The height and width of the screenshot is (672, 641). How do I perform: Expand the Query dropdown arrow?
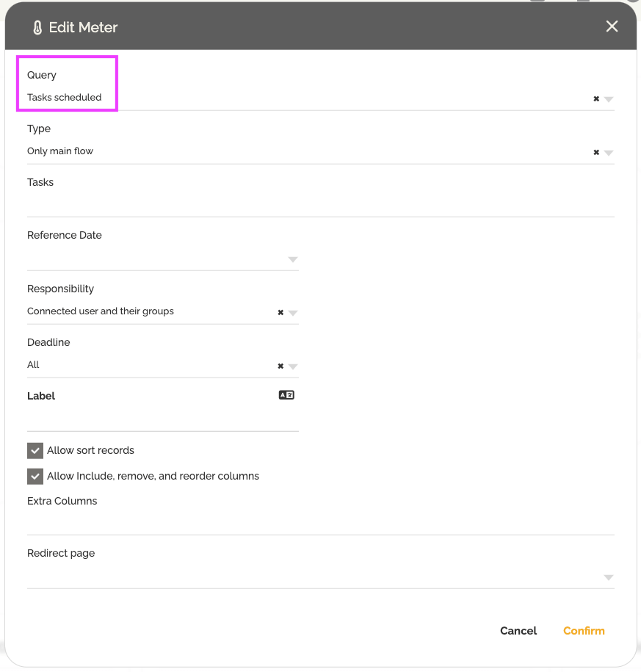609,99
